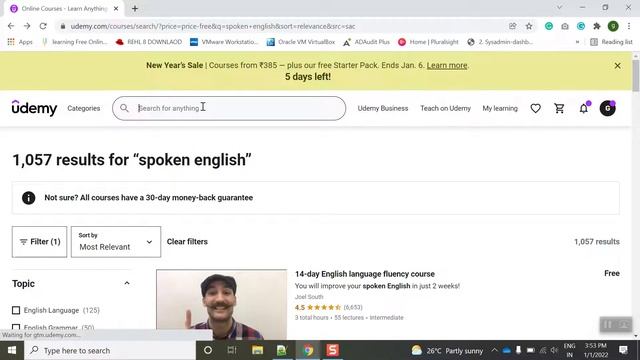Click Clear filters
This screenshot has height=360, width=640.
187,242
